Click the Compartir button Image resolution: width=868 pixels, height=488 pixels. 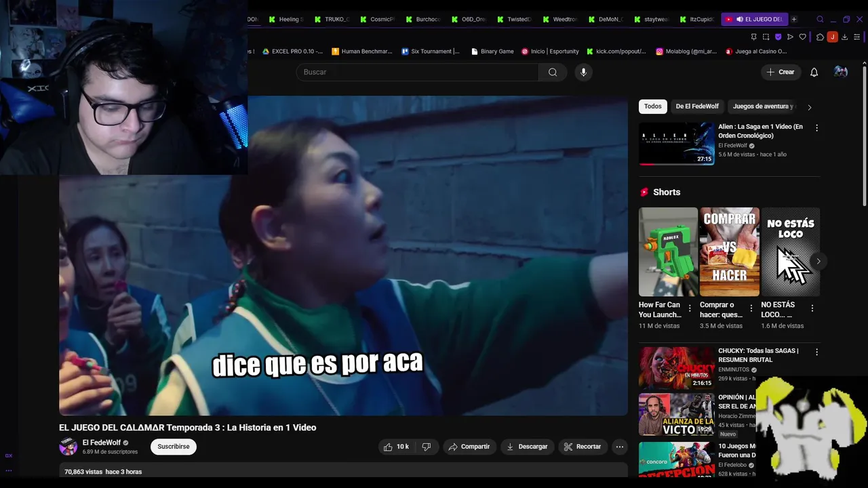pos(469,447)
